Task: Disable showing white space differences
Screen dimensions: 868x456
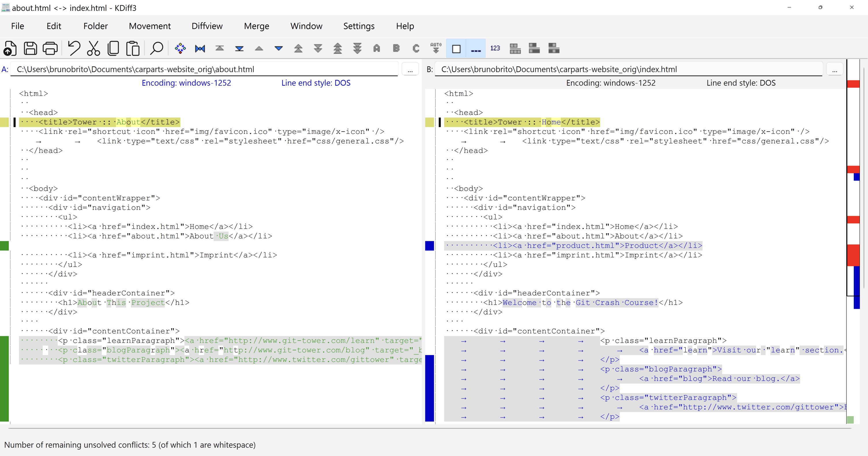Action: click(476, 48)
